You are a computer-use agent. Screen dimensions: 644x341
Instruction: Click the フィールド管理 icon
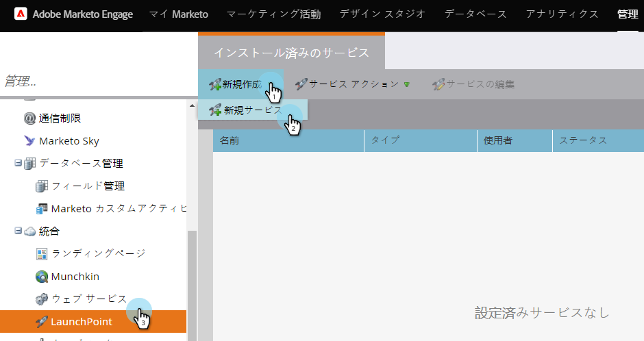pyautogui.click(x=42, y=186)
